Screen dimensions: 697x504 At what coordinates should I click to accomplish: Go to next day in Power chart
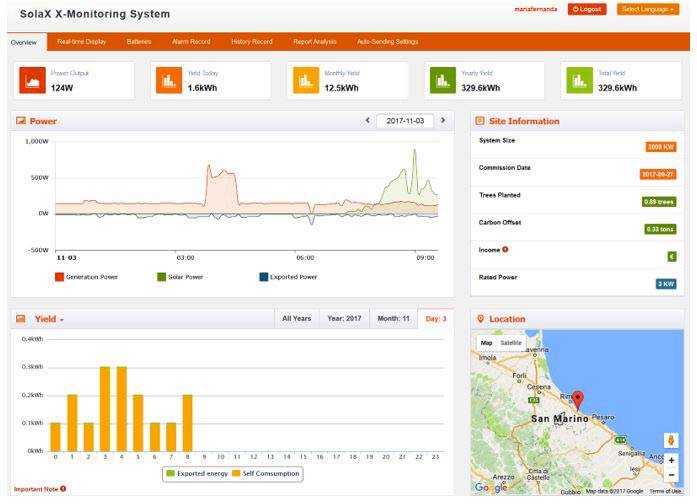point(443,120)
